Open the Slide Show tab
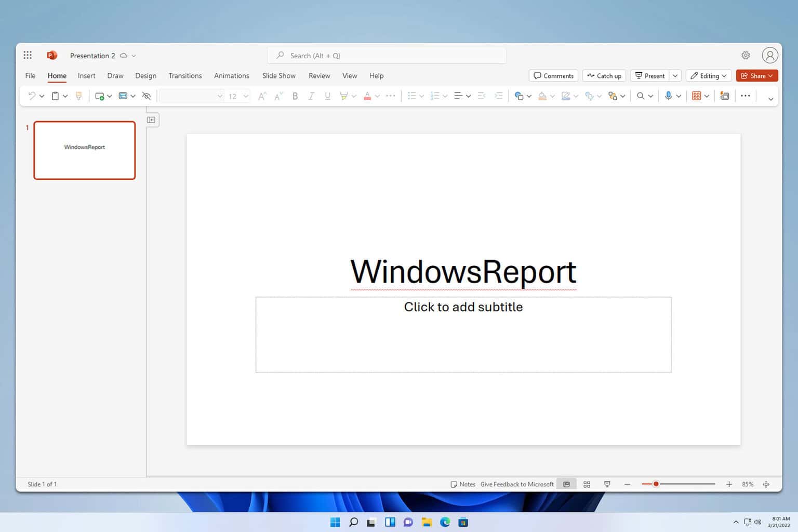Image resolution: width=798 pixels, height=532 pixels. click(x=279, y=76)
